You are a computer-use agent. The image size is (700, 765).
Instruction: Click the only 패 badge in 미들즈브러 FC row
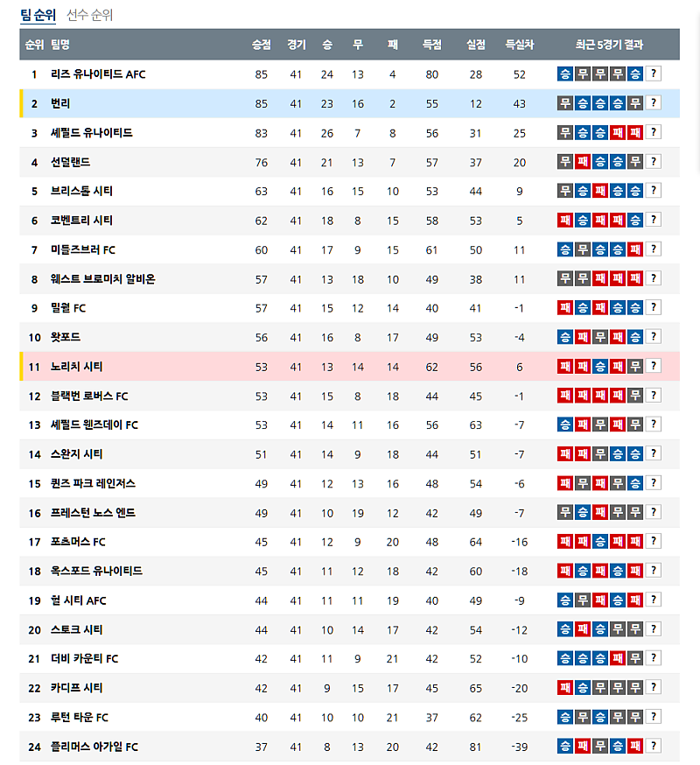coord(635,249)
